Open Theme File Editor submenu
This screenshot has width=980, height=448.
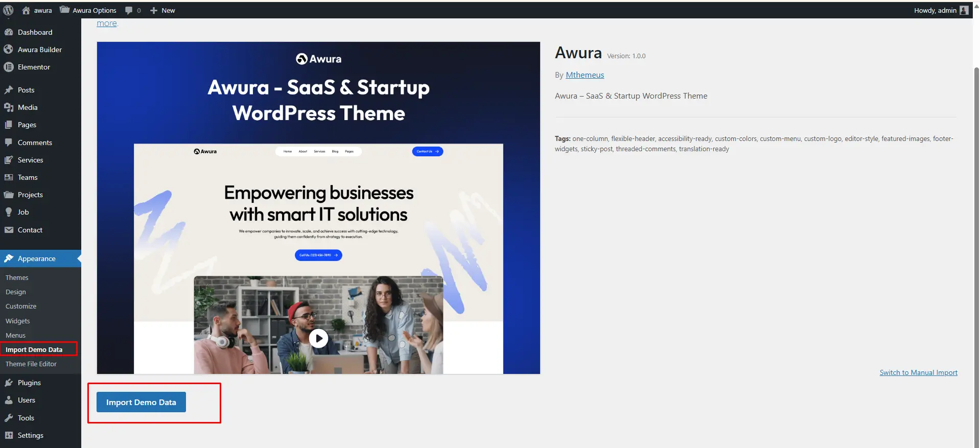click(x=31, y=364)
